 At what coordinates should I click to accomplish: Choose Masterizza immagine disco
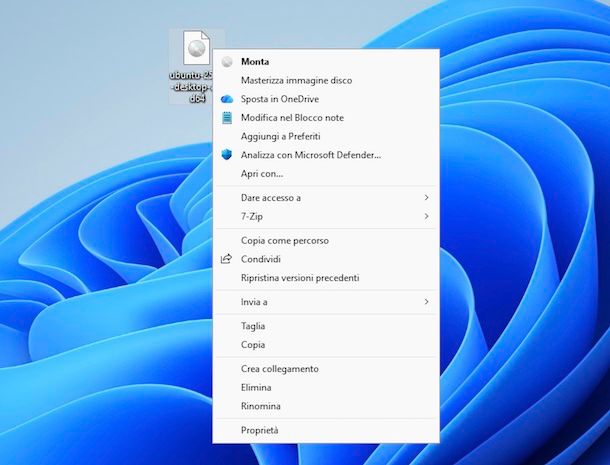[296, 80]
